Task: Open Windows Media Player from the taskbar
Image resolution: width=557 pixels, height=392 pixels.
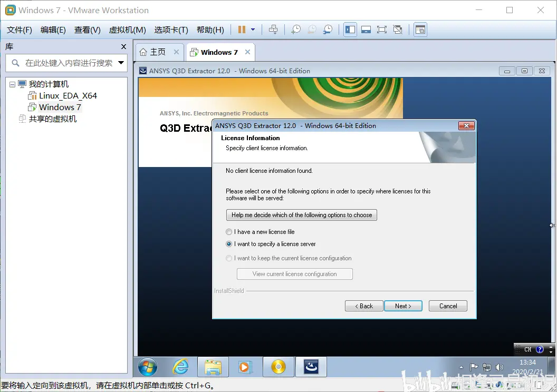Action: pos(245,367)
